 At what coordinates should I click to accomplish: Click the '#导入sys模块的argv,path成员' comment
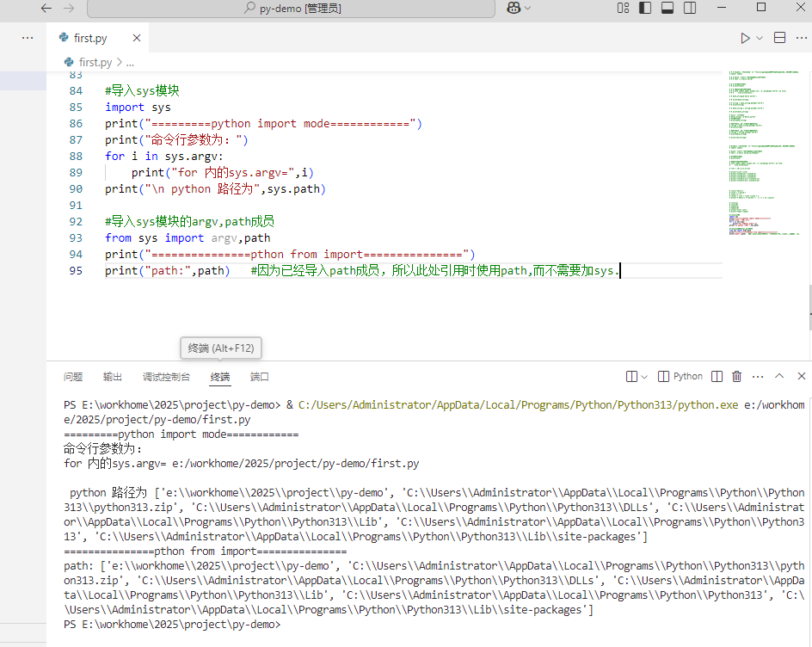189,221
